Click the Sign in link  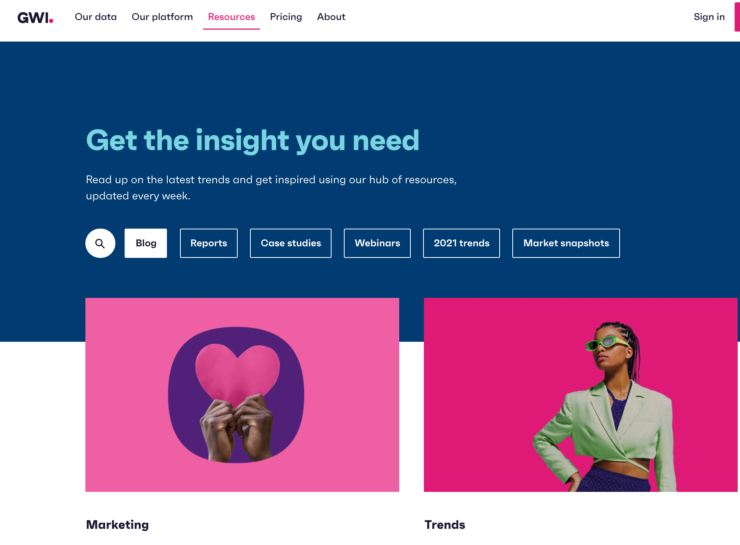click(709, 17)
